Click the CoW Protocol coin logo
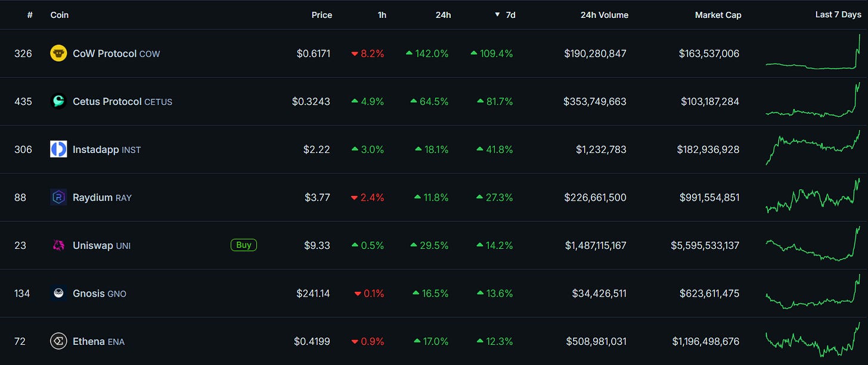The height and width of the screenshot is (365, 868). click(x=58, y=54)
